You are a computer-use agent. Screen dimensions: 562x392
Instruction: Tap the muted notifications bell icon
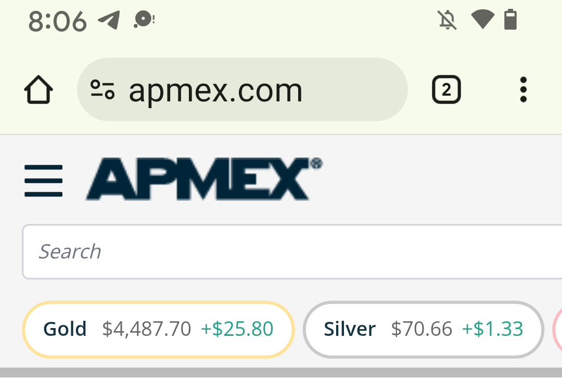coord(447,20)
